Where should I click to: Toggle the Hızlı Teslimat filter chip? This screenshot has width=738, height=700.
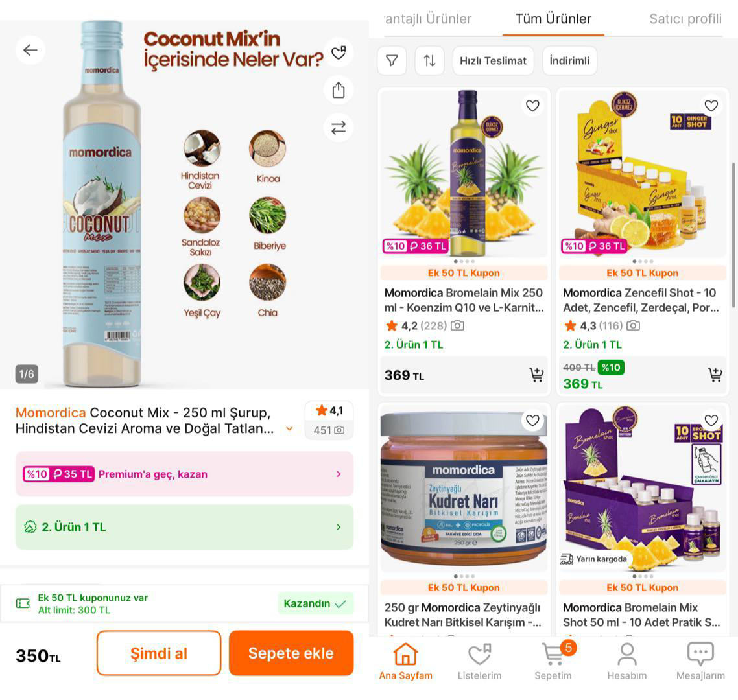(494, 61)
